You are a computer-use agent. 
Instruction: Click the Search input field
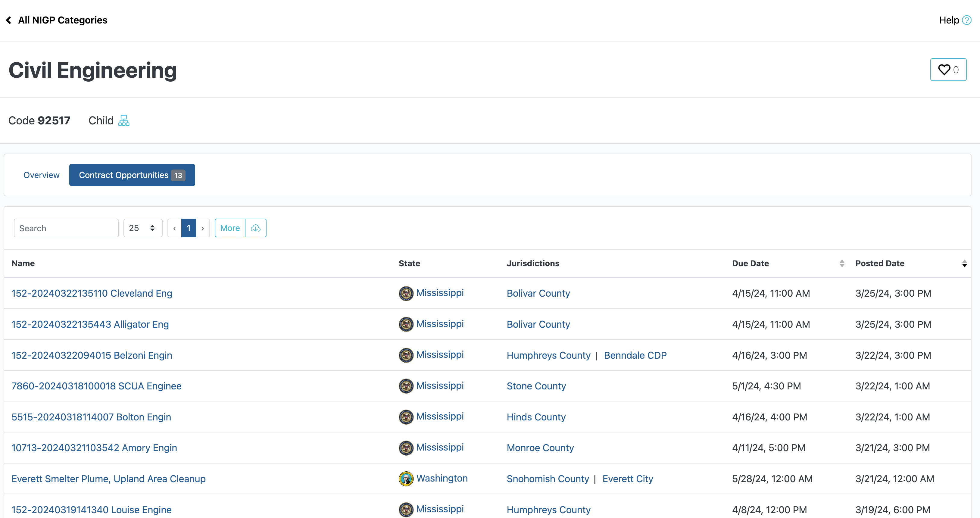[66, 228]
